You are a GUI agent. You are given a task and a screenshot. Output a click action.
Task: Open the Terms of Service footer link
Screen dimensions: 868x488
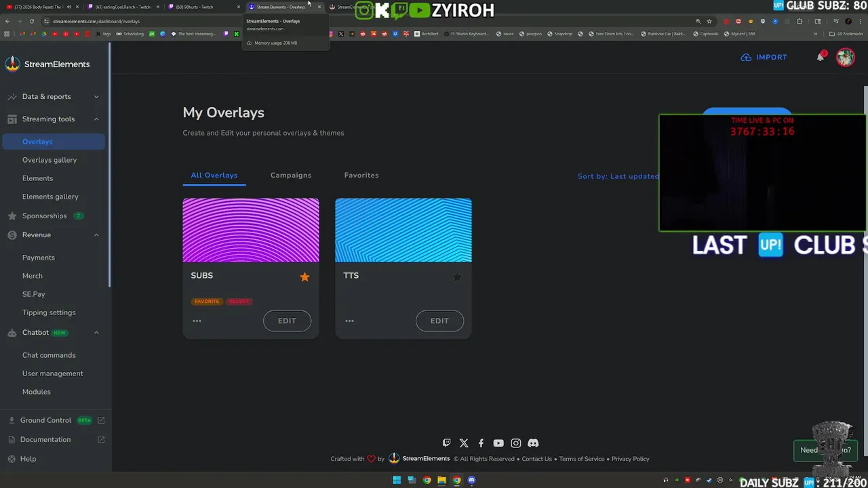[582, 459]
